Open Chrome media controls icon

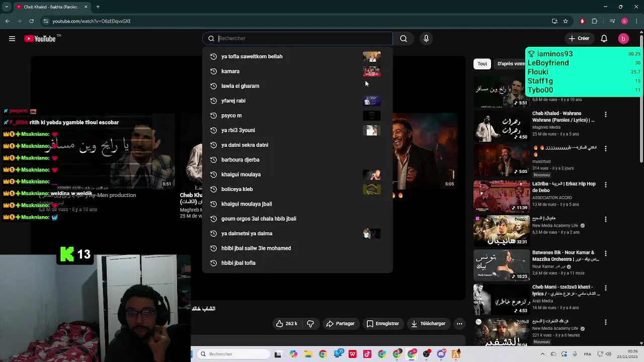(x=612, y=21)
